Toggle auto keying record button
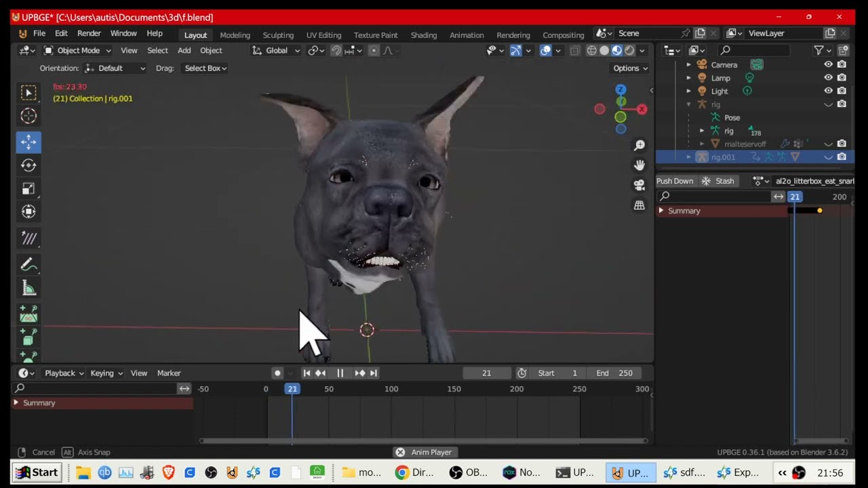868x488 pixels. 277,373
